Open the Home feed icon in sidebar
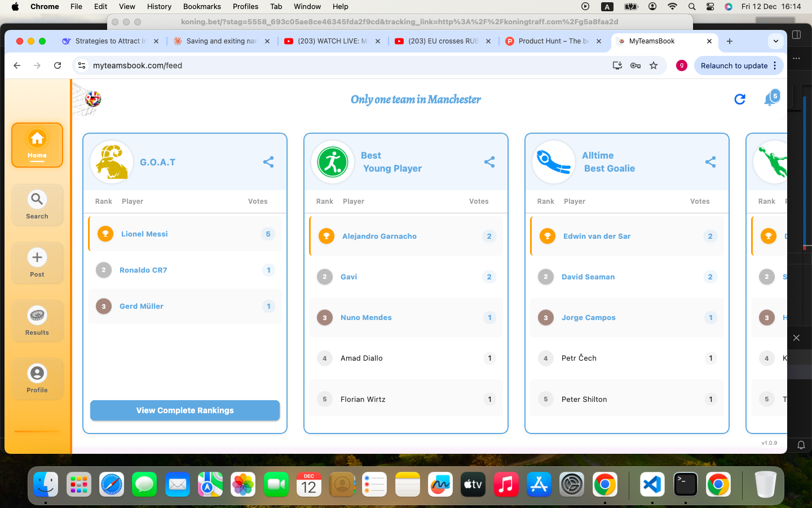812x508 pixels. pos(37,145)
